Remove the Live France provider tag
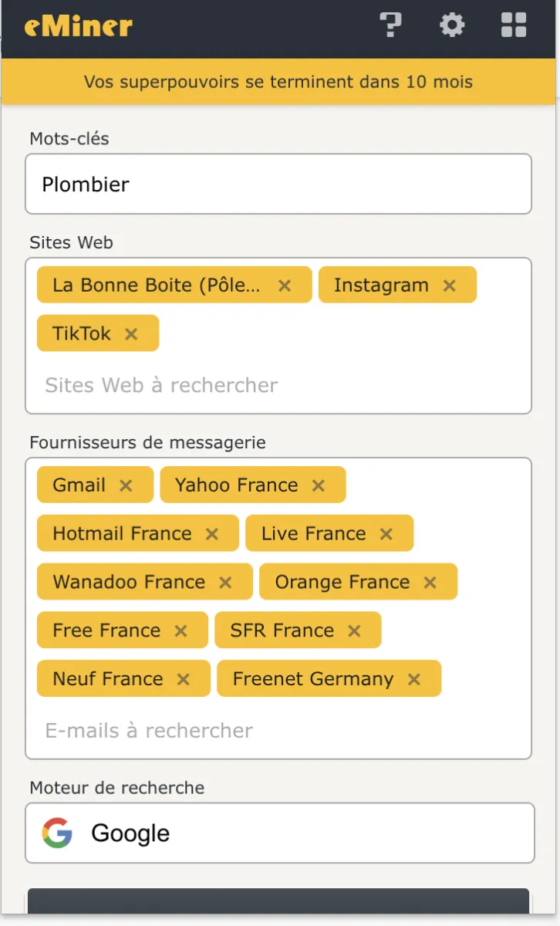 [386, 534]
